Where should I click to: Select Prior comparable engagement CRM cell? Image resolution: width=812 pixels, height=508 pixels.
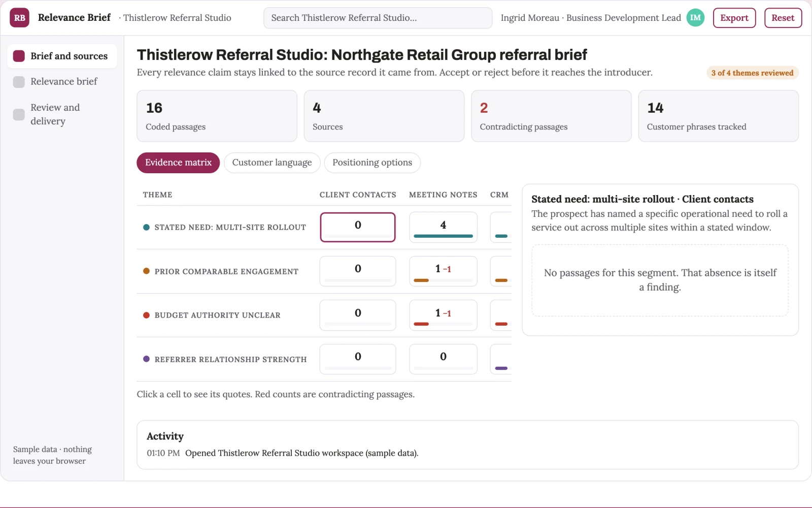(501, 271)
